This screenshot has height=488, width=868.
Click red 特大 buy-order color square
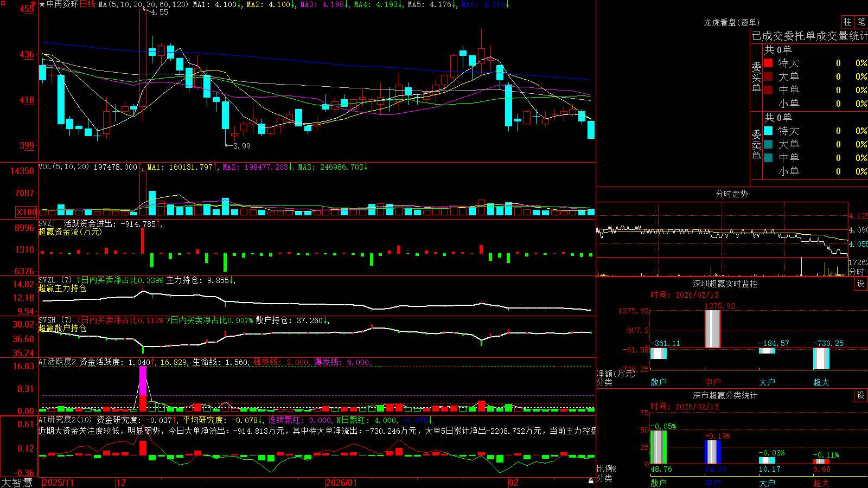[x=768, y=63]
